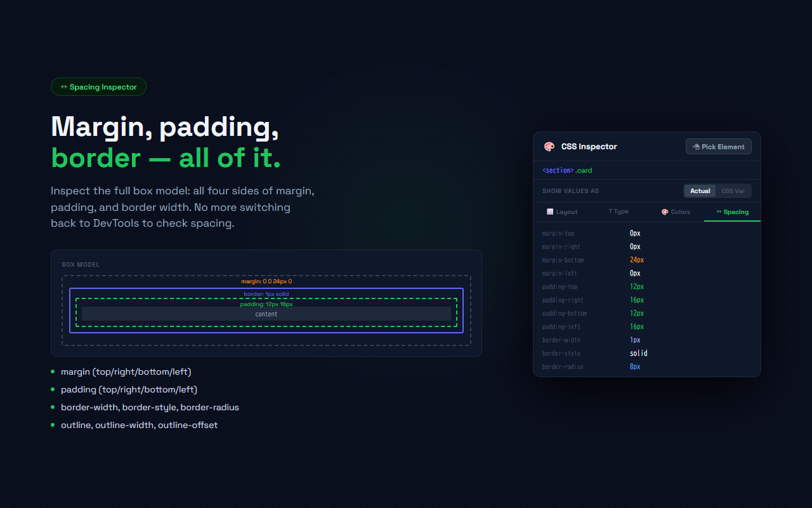Click the Spacing Inspector badge
The image size is (812, 508).
(x=98, y=87)
